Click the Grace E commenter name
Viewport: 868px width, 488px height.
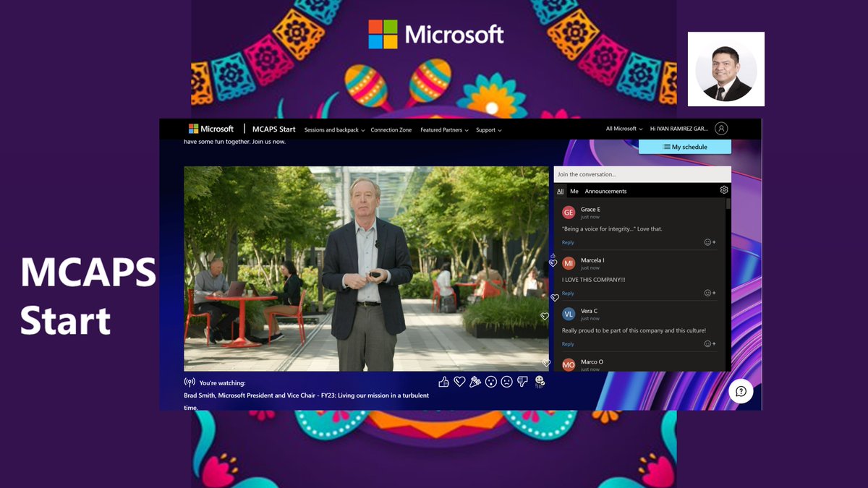590,210
